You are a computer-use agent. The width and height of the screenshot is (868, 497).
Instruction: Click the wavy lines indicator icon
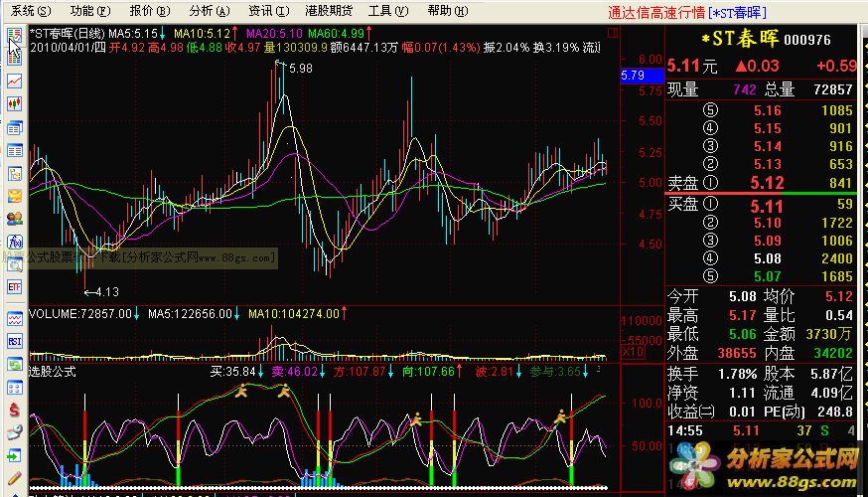click(14, 319)
